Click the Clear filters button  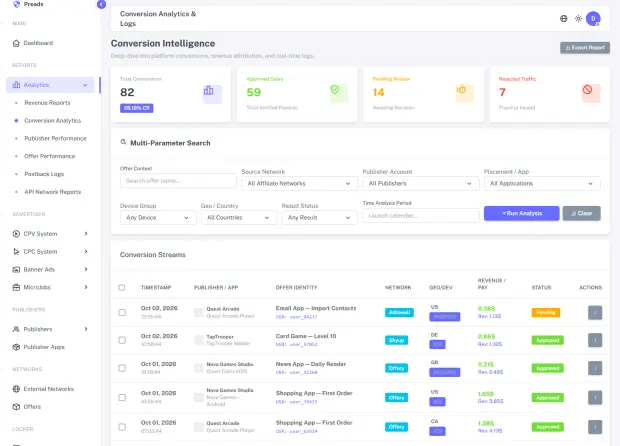click(582, 214)
